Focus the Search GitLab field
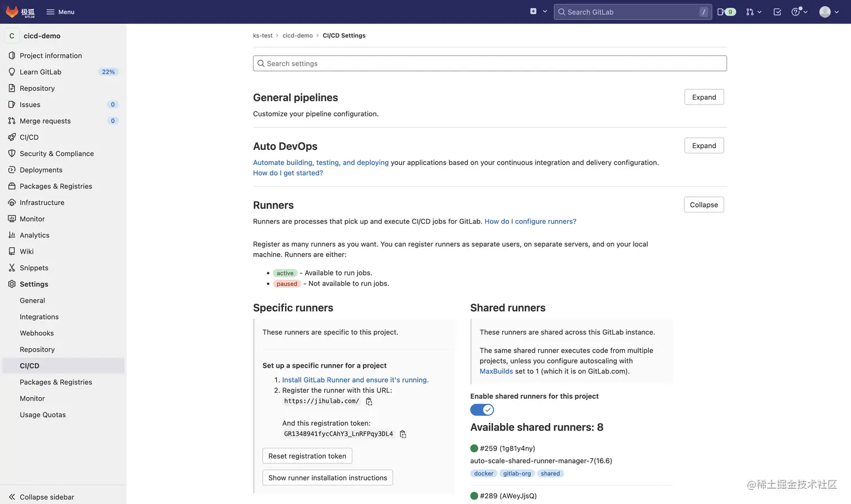The height and width of the screenshot is (504, 851). click(633, 12)
